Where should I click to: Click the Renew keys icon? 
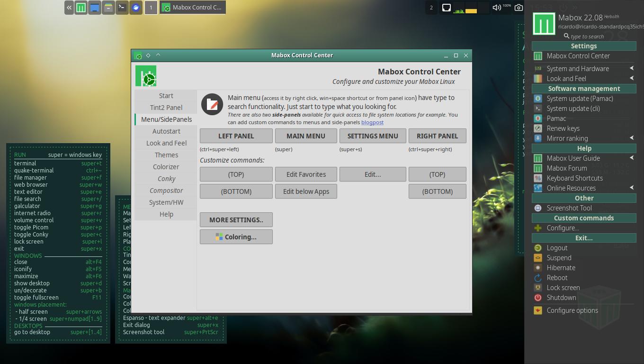(x=538, y=128)
